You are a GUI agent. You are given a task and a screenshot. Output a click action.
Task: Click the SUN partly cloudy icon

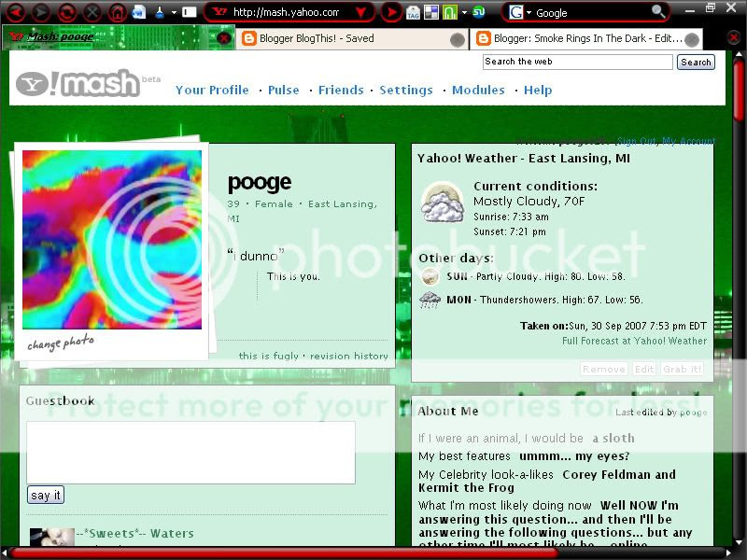click(430, 276)
